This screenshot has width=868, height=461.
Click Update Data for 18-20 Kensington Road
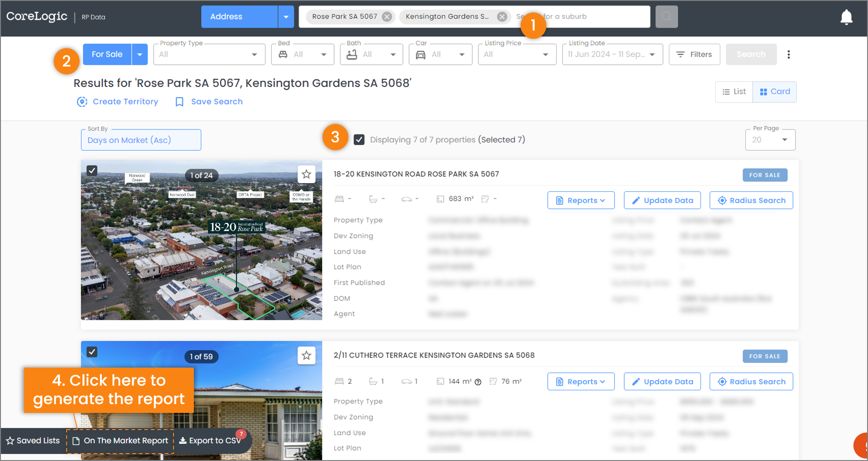pos(662,200)
